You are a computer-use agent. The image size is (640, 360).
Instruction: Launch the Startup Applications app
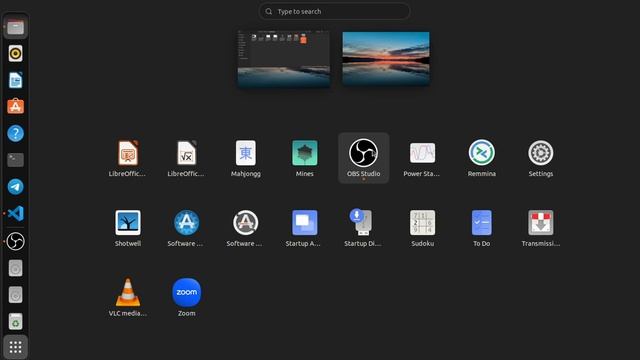tap(304, 228)
